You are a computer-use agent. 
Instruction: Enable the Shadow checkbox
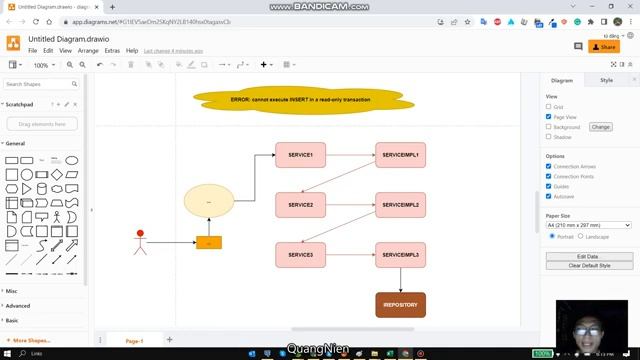(549, 137)
